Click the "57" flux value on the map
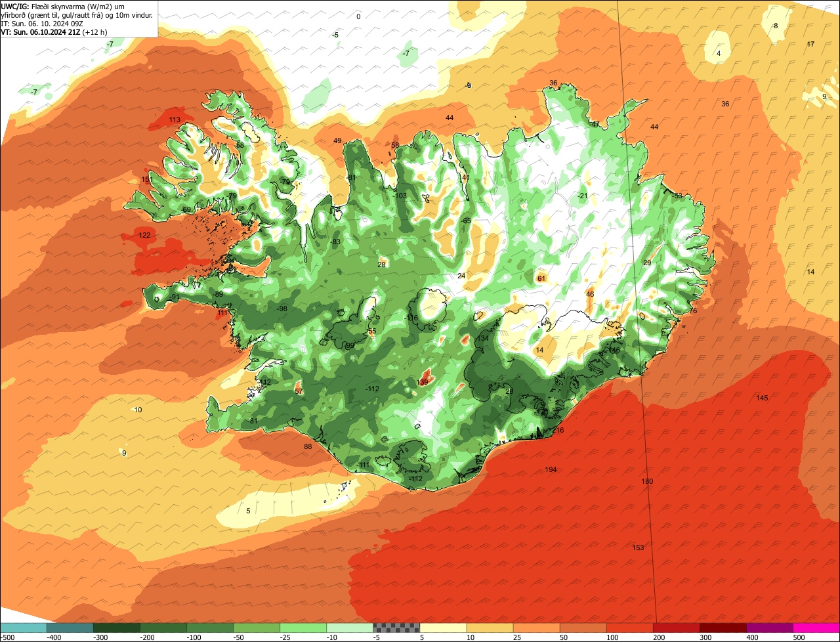840x642 pixels. pyautogui.click(x=299, y=391)
